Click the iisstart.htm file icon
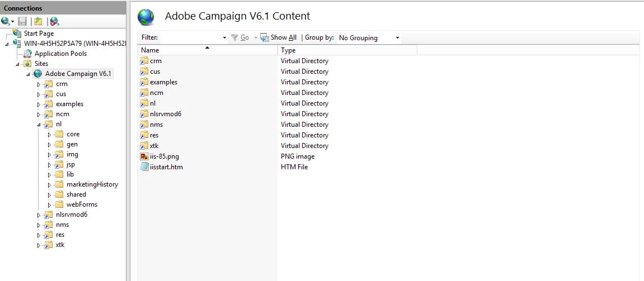The width and height of the screenshot is (644, 281). coord(144,167)
